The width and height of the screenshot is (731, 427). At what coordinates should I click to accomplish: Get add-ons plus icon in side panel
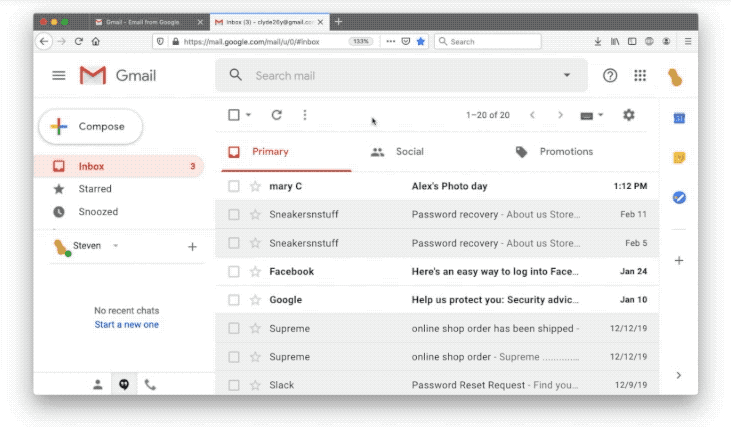click(679, 261)
